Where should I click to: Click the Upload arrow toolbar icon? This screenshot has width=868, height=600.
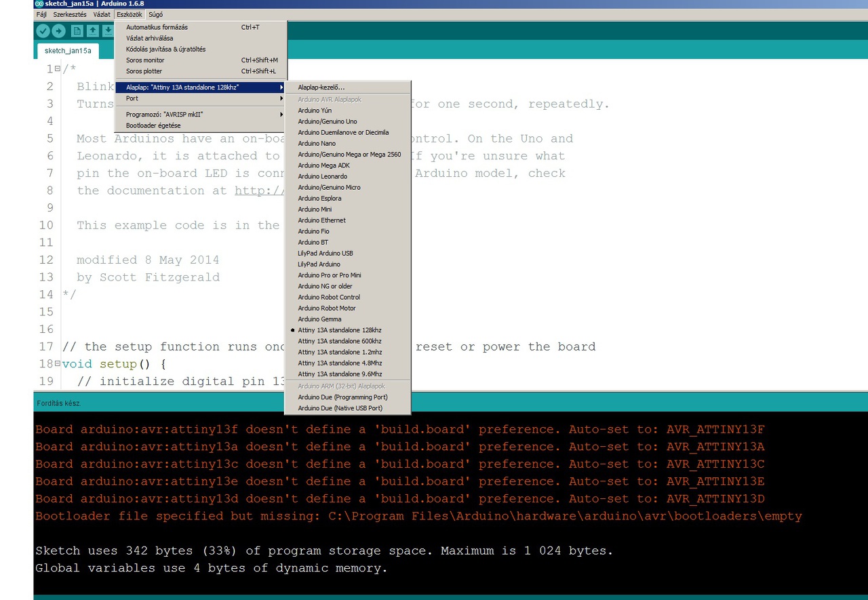59,31
